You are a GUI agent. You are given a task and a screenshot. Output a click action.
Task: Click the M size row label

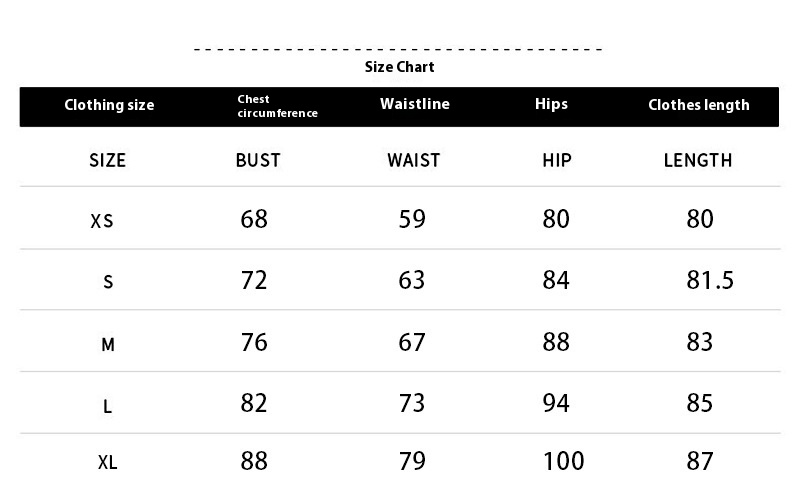click(108, 345)
